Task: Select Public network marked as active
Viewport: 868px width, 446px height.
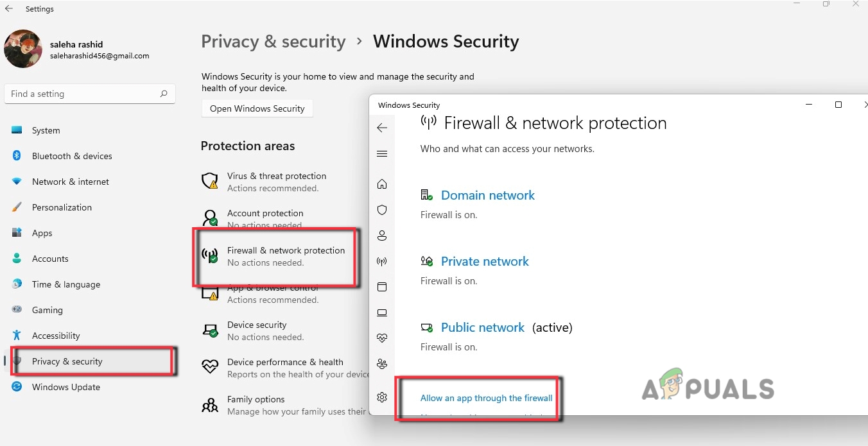Action: click(483, 327)
